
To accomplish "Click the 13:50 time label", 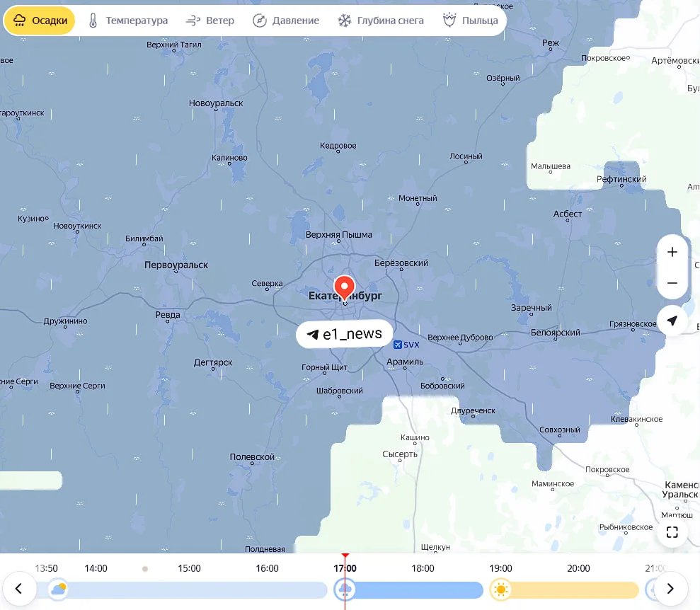I will tap(47, 568).
